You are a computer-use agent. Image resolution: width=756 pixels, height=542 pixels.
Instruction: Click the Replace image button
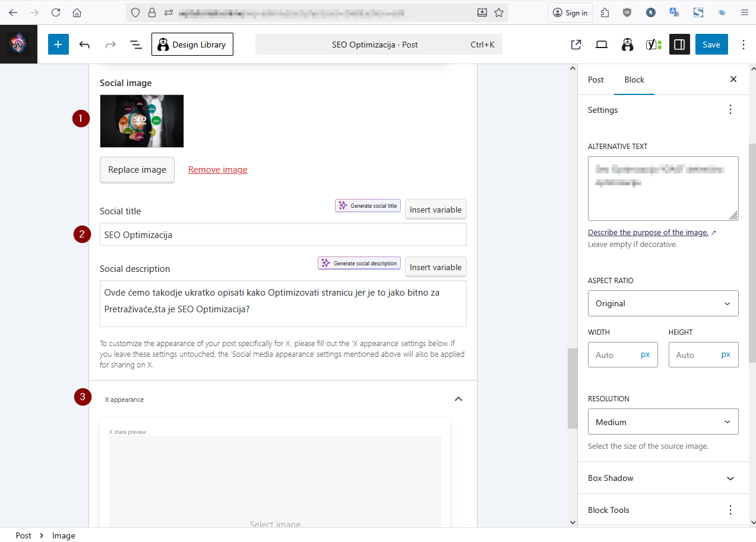point(137,170)
